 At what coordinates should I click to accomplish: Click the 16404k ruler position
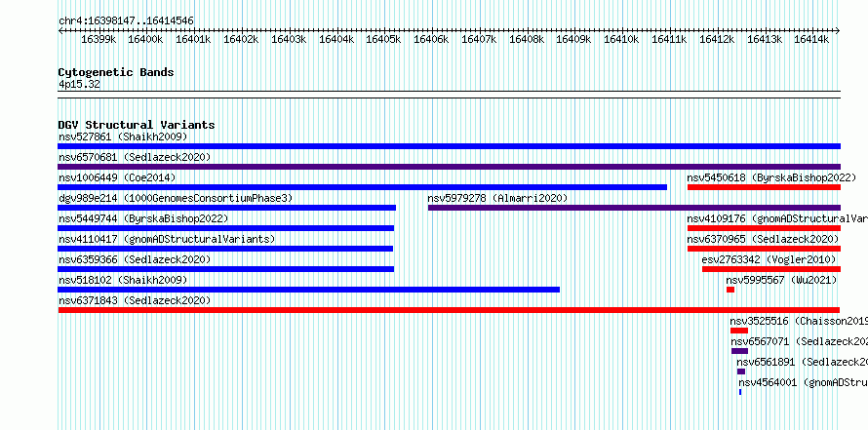coord(336,39)
